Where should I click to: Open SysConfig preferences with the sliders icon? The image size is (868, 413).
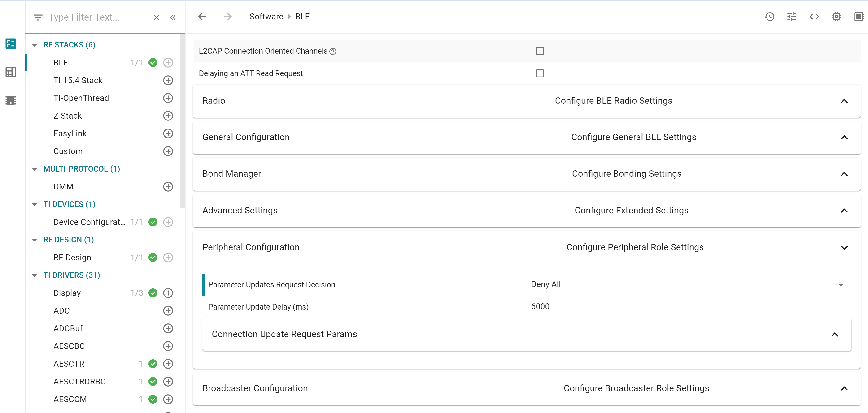tap(792, 17)
